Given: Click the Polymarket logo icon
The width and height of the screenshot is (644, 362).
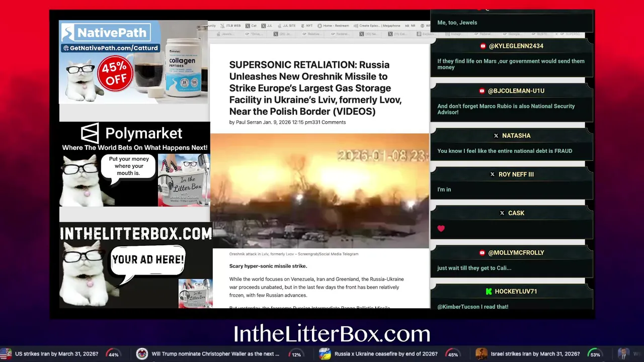Looking at the screenshot, I should coord(90,133).
